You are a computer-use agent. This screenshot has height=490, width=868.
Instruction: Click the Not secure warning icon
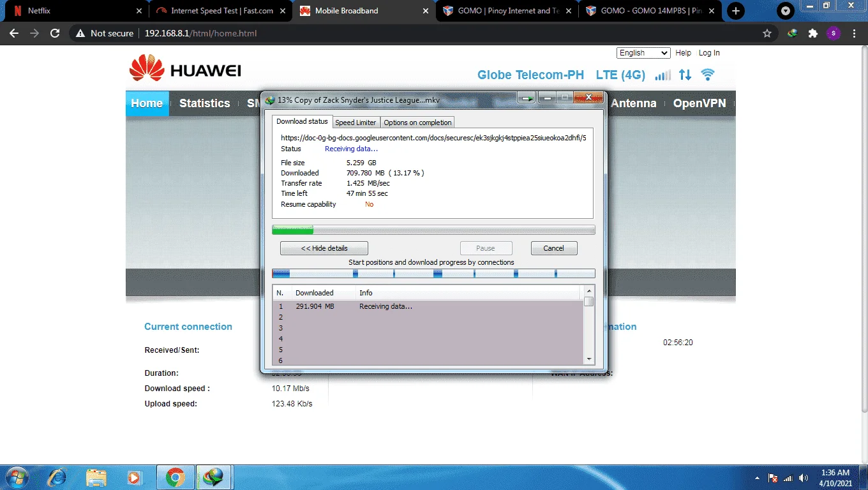coord(80,33)
